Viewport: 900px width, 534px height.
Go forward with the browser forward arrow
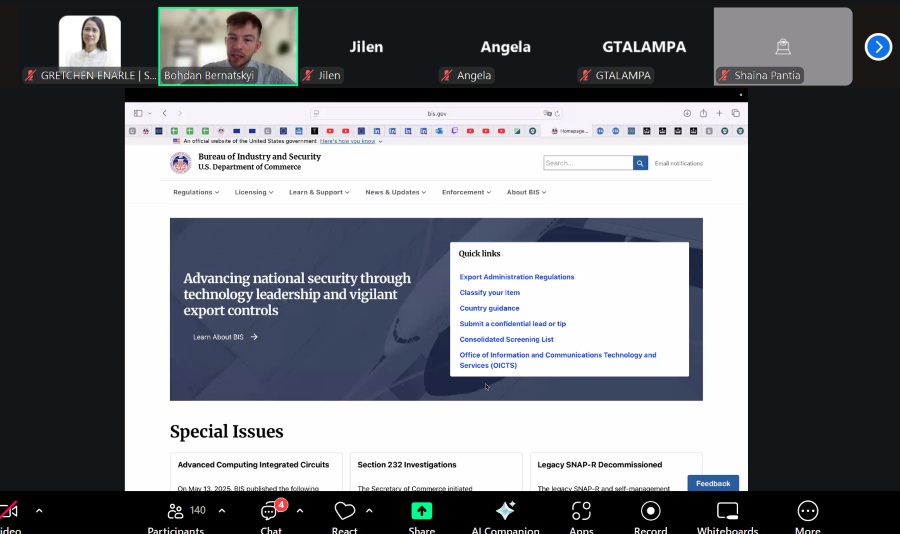180,113
